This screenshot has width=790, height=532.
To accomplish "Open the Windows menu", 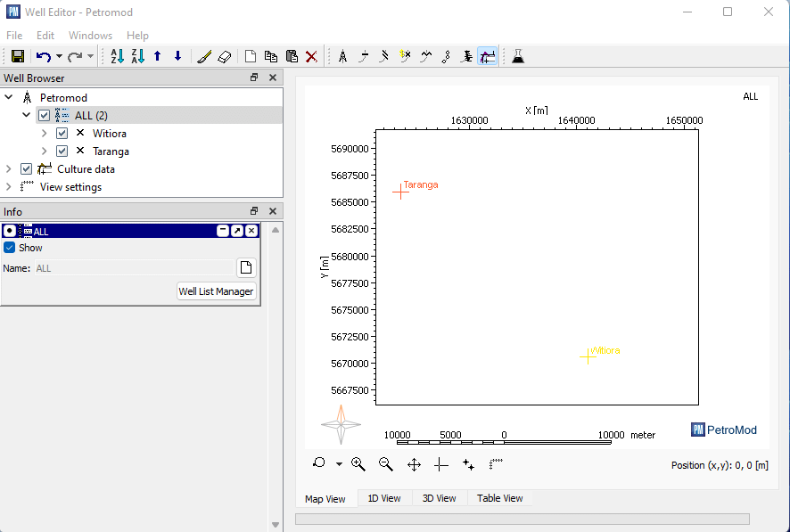I will (90, 36).
